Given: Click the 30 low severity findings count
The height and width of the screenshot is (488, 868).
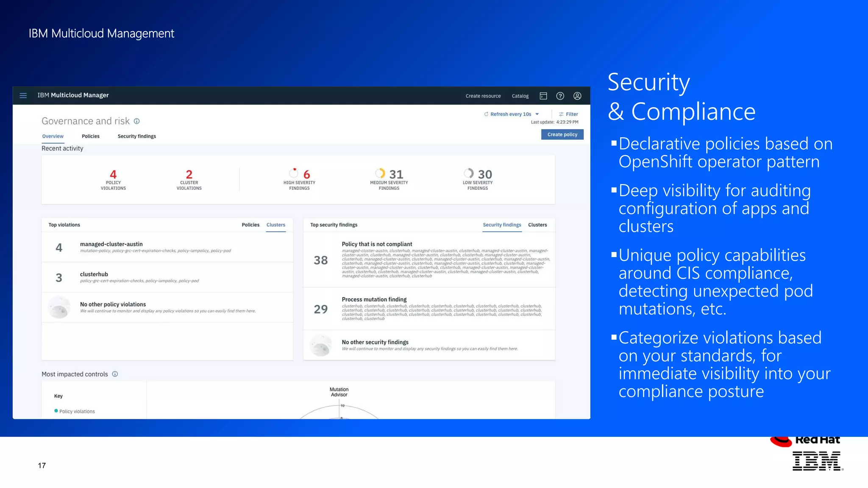Looking at the screenshot, I should click(485, 174).
